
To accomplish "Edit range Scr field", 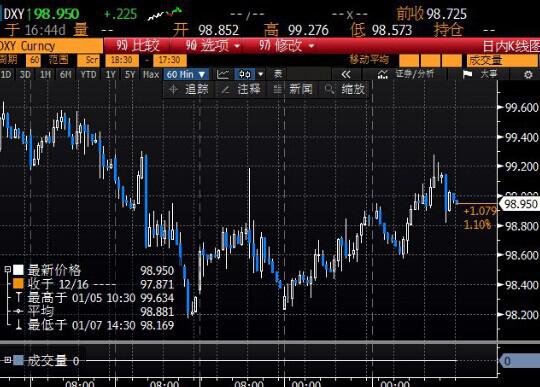I will tap(89, 60).
